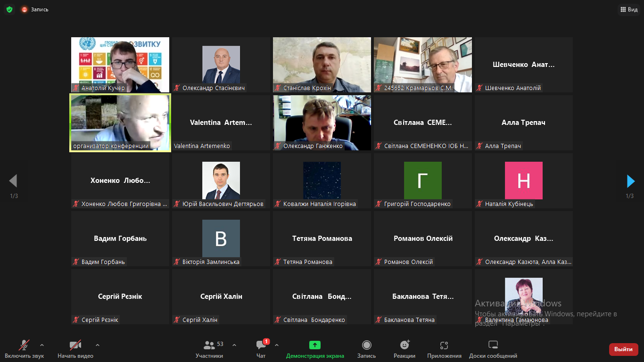Click 'Сергій Рєзнік' name label
Screen dimensions: 644x362
pyautogui.click(x=100, y=320)
